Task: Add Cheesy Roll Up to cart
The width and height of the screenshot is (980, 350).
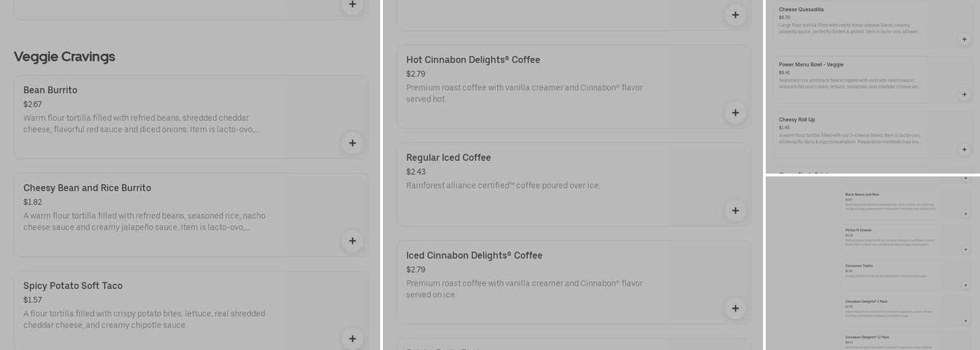Action: pyautogui.click(x=964, y=149)
